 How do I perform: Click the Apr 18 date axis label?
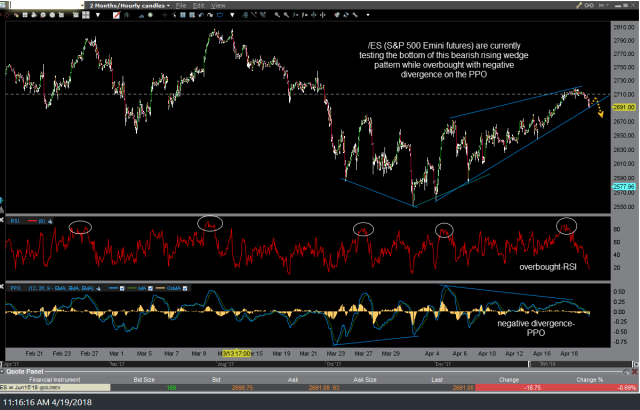click(x=569, y=354)
